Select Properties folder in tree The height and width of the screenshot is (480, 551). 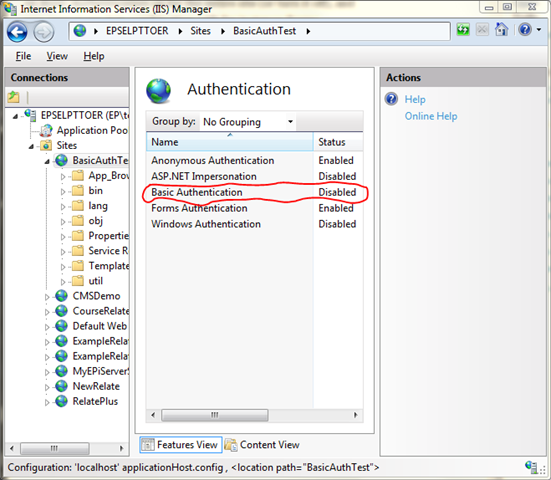coord(108,236)
